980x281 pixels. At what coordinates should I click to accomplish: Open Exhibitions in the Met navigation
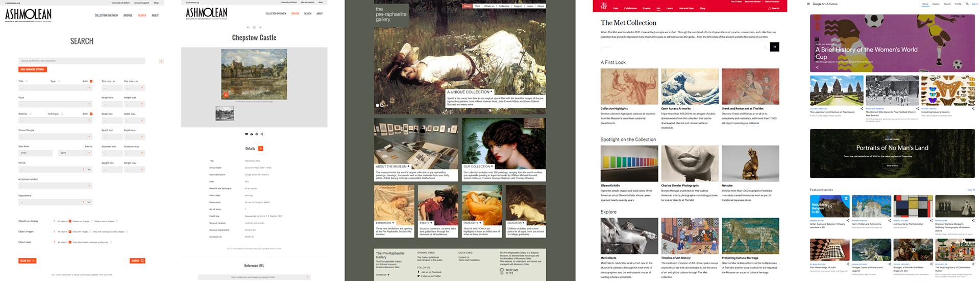[x=630, y=8]
